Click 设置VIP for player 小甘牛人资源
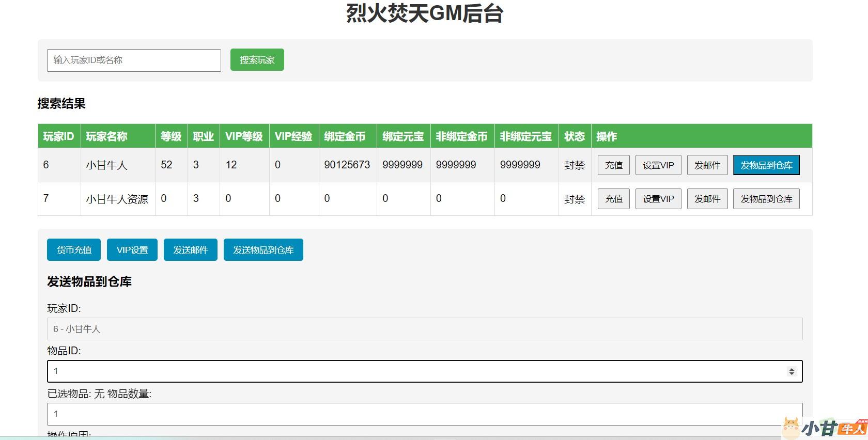The image size is (868, 440). coord(658,199)
